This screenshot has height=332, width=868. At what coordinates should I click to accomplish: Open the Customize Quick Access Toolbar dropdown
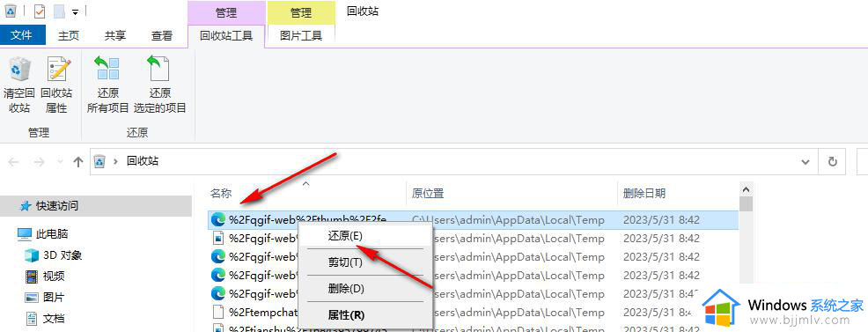(76, 11)
